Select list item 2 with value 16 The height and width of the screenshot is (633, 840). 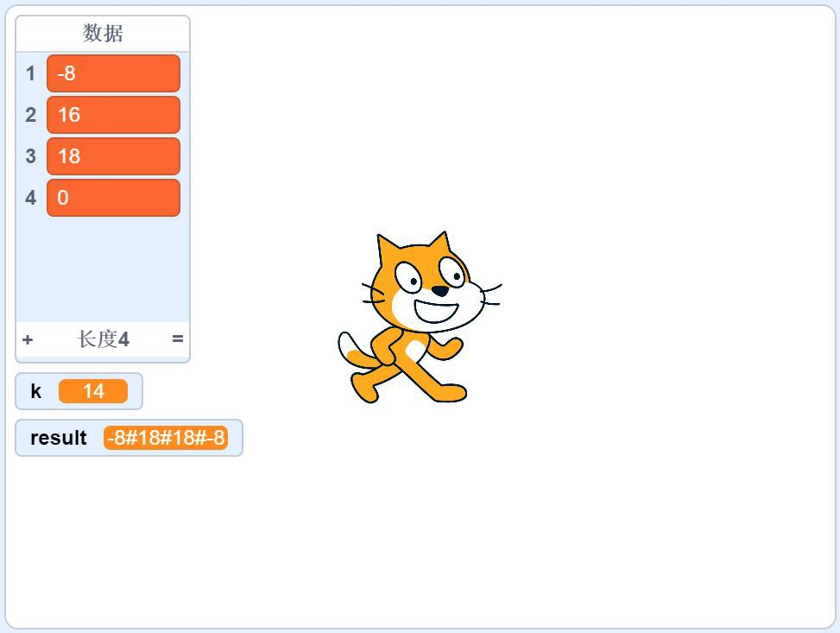pyautogui.click(x=114, y=115)
